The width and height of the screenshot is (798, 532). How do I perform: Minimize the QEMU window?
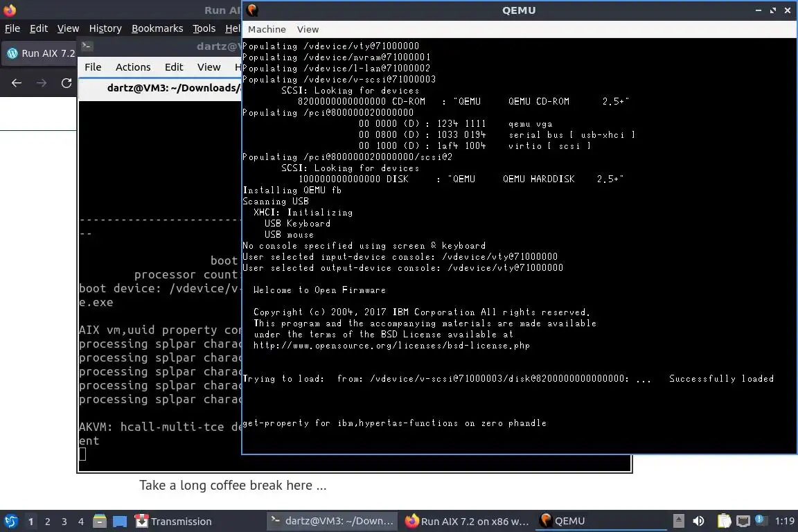[759, 10]
